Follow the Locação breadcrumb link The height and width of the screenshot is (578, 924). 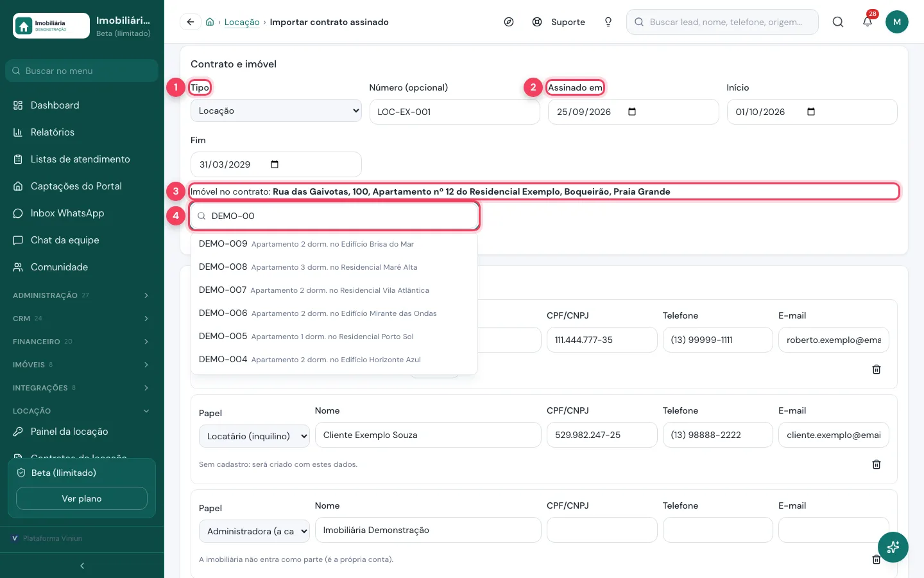pyautogui.click(x=242, y=22)
